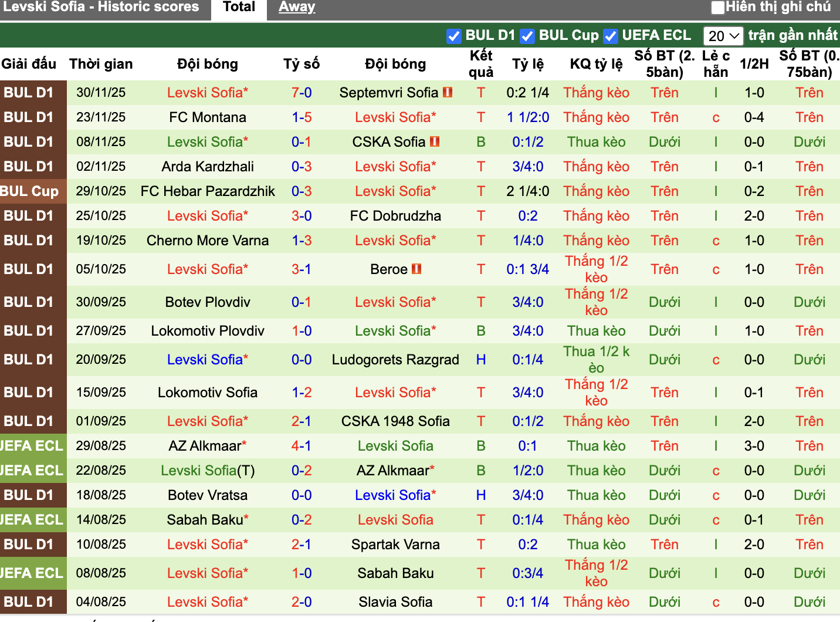Click "Thắng kèo" result for the 30/11/25 match
840x622 pixels.
pos(596,92)
